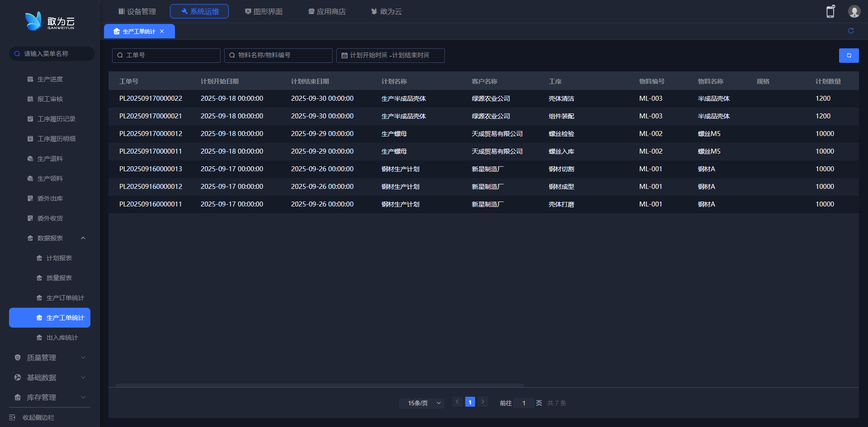Click the horizontal scrollbar under table

coord(319,385)
